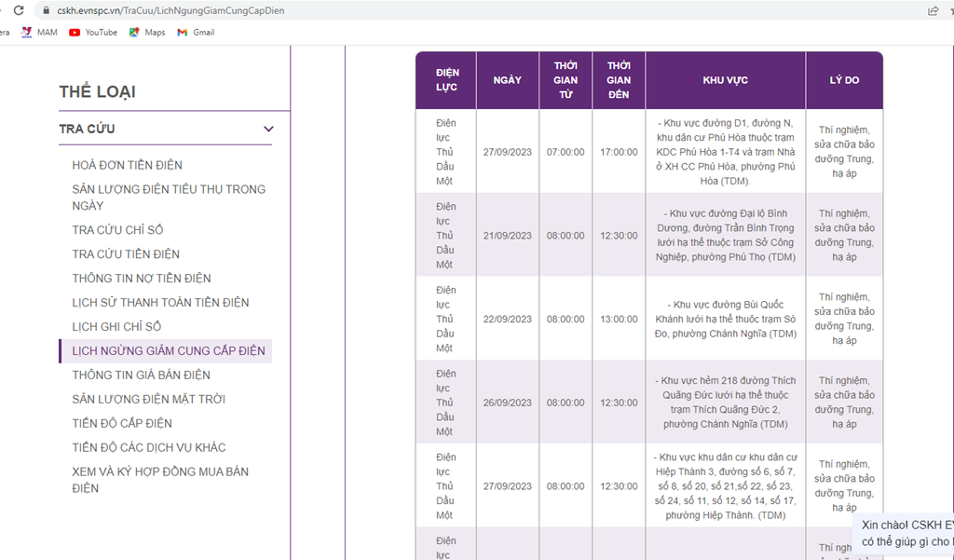Reload the page with the refresh icon
954x560 pixels.
pyautogui.click(x=18, y=10)
